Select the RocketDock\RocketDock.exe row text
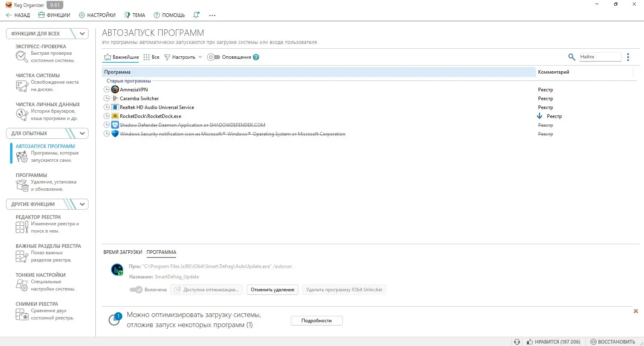Viewport: 644px width, 346px height. coord(151,116)
